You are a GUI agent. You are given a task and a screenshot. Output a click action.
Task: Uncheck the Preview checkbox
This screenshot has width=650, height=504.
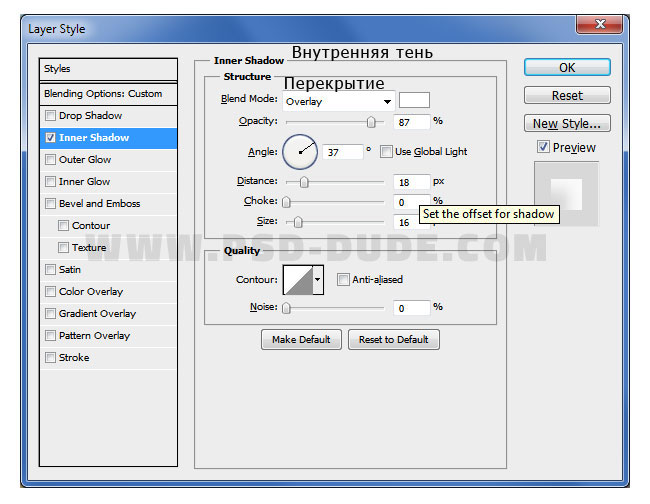pos(543,147)
